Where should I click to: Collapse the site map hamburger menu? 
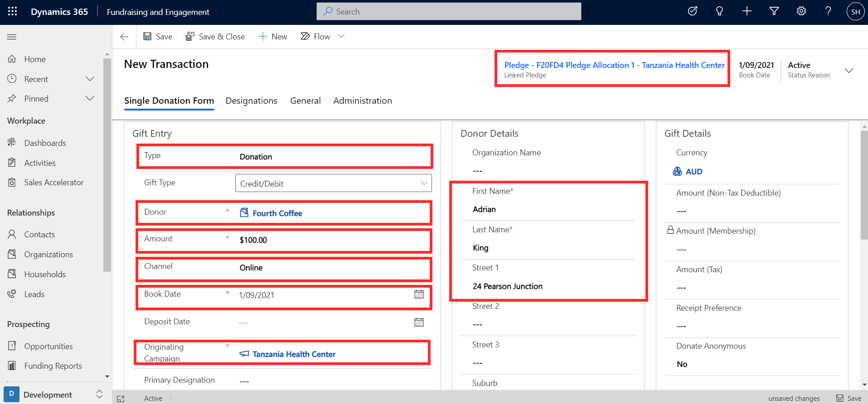coord(12,37)
